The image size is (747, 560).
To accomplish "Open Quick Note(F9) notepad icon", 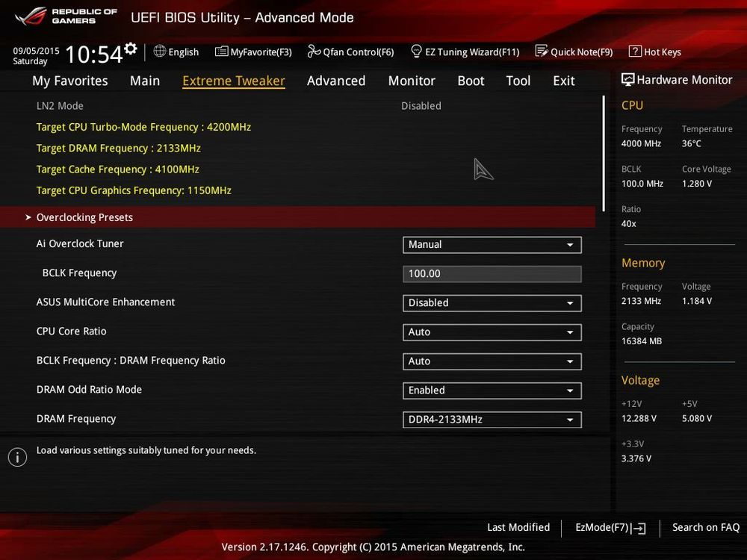I will tap(542, 51).
